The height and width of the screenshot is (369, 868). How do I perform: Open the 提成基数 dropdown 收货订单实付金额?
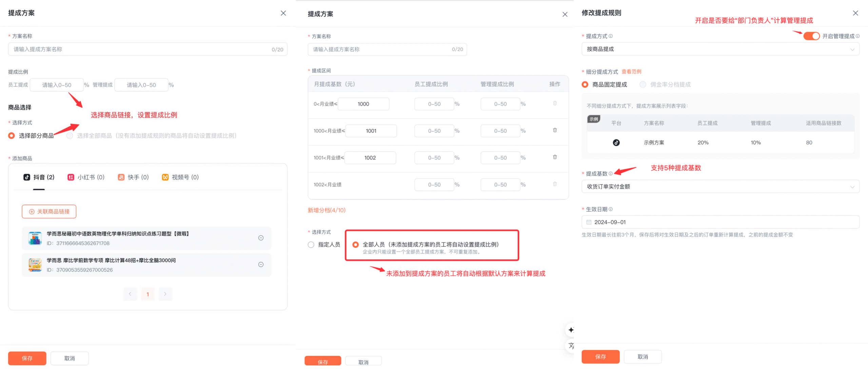pos(720,187)
